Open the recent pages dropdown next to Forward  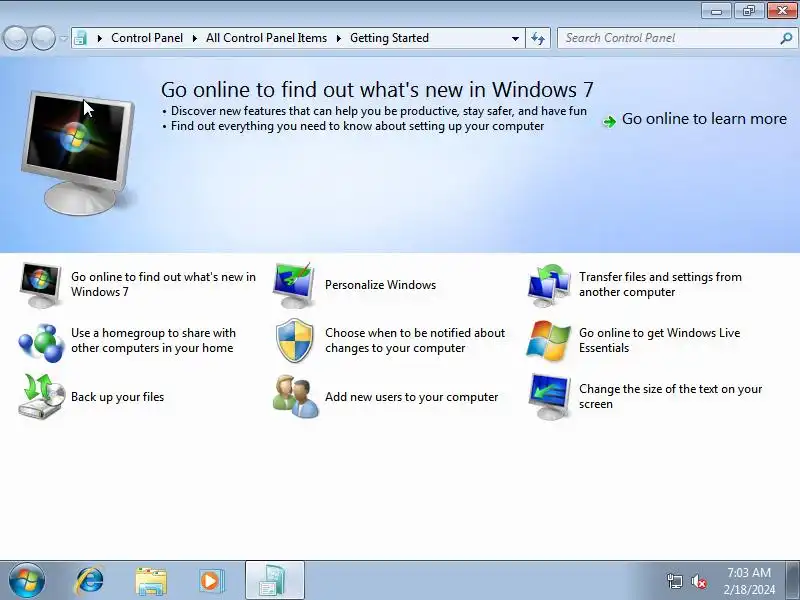tap(63, 38)
